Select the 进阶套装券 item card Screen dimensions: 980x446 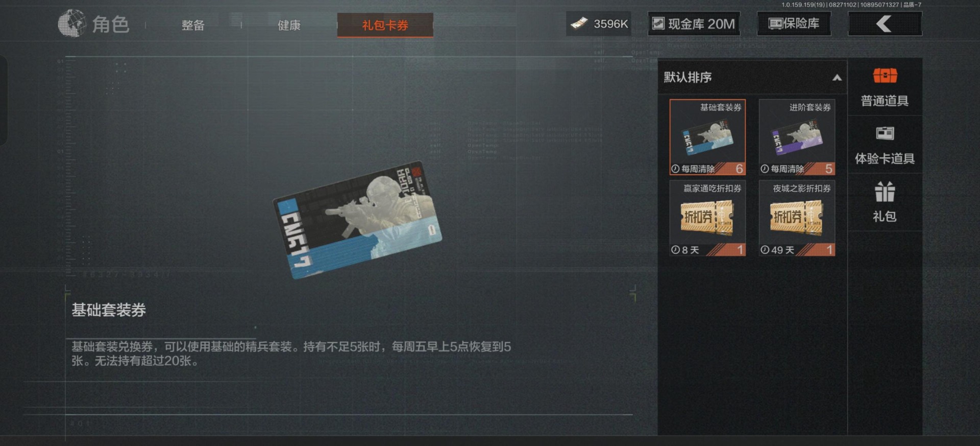point(797,137)
